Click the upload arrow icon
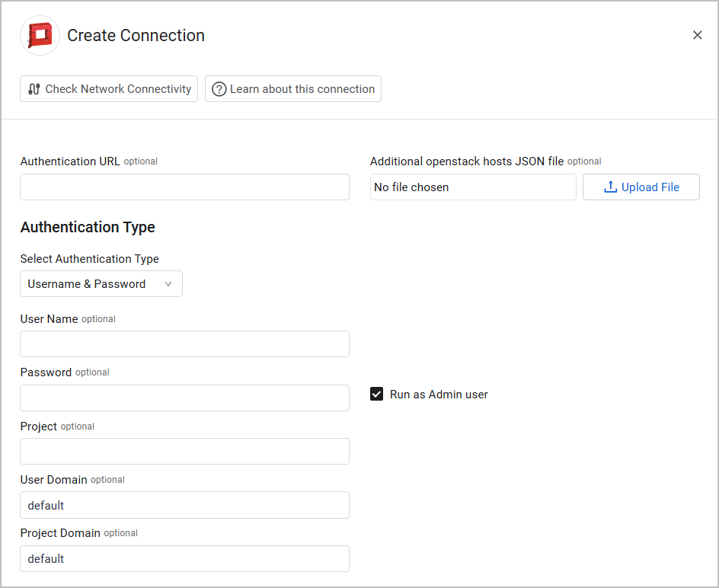The image size is (719, 588). point(610,187)
